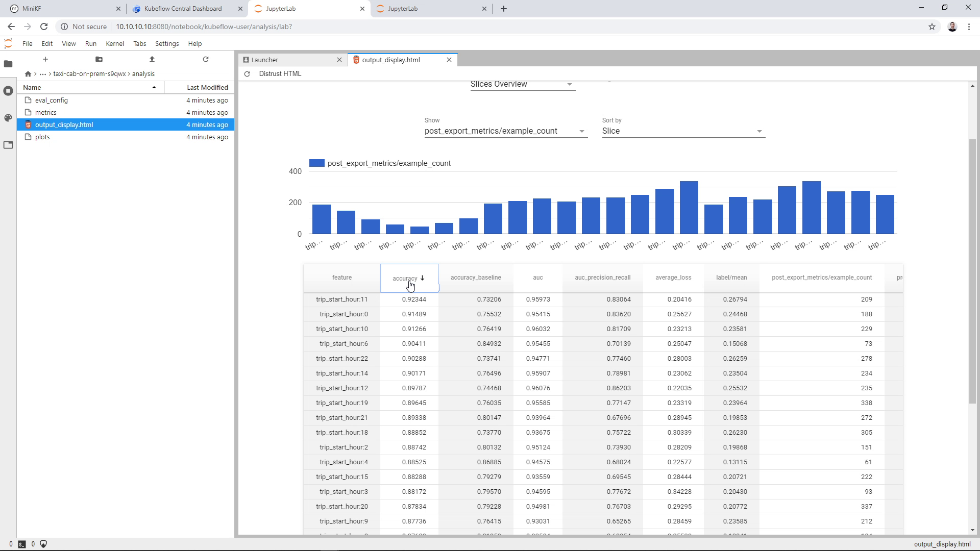
Task: Bookmark this page star icon
Action: (x=932, y=27)
